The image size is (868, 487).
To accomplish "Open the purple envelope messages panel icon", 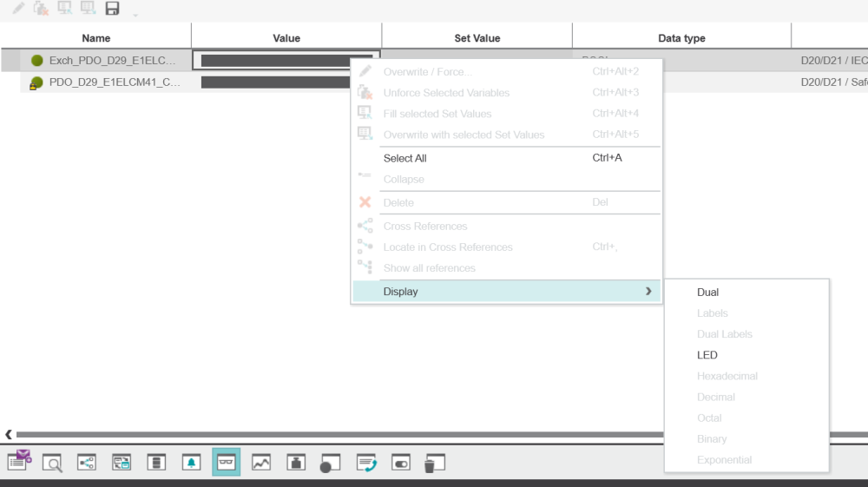I will (x=19, y=461).
